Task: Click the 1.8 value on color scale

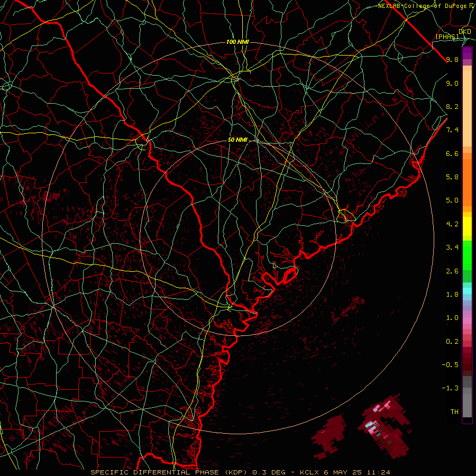Action: (x=452, y=295)
